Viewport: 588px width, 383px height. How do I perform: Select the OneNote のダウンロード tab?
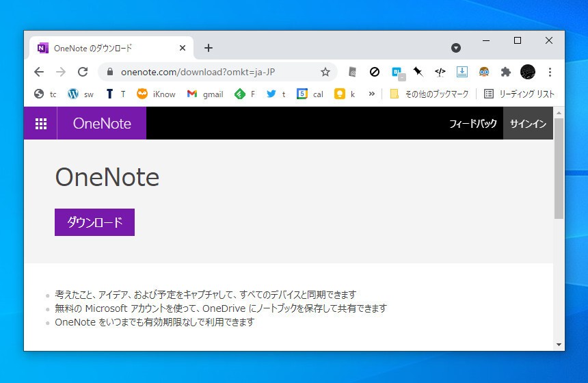tap(111, 48)
